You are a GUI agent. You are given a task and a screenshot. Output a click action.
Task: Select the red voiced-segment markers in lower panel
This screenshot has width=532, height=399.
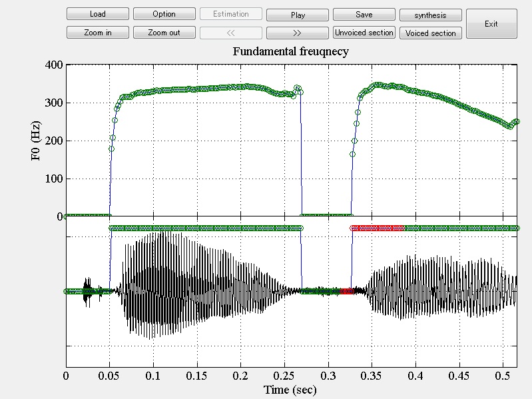tap(378, 228)
